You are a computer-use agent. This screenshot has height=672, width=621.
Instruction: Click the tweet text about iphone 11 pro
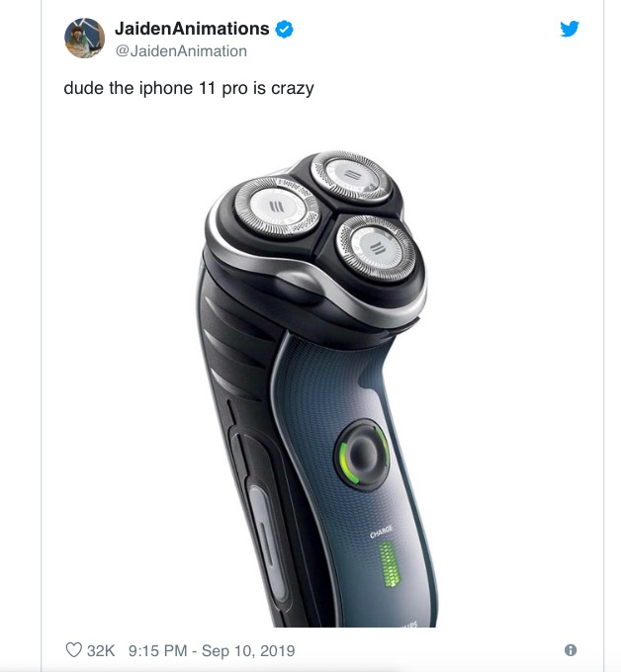tap(189, 89)
